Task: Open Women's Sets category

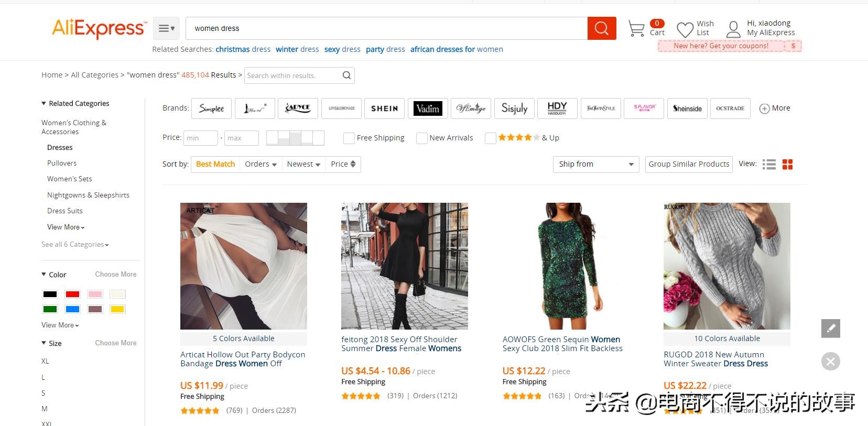Action: (x=70, y=179)
